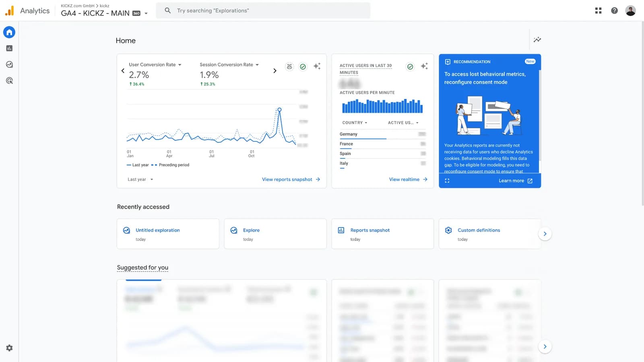Screen dimensions: 644x362
Task: Click the peak data point on the chart
Action: click(x=279, y=109)
